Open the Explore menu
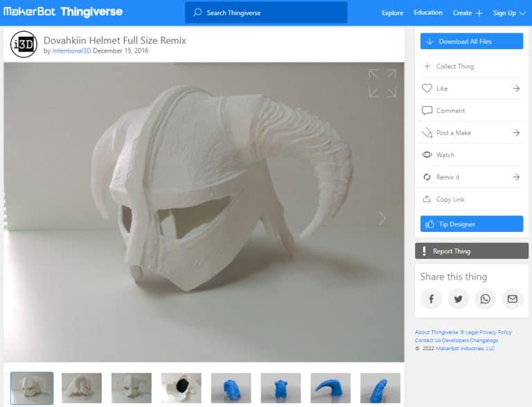Viewport: 532px width, 407px height. click(392, 13)
